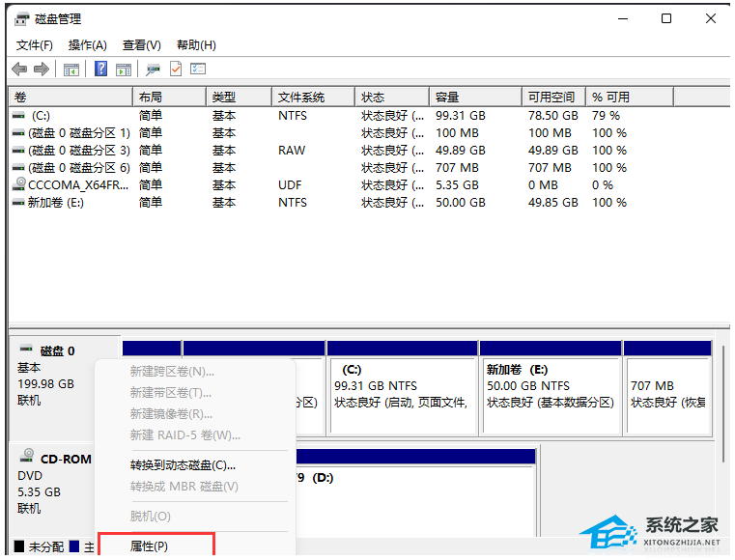Click the checkmark properties toolbar icon
Image resolution: width=735 pixels, height=560 pixels.
pyautogui.click(x=176, y=69)
